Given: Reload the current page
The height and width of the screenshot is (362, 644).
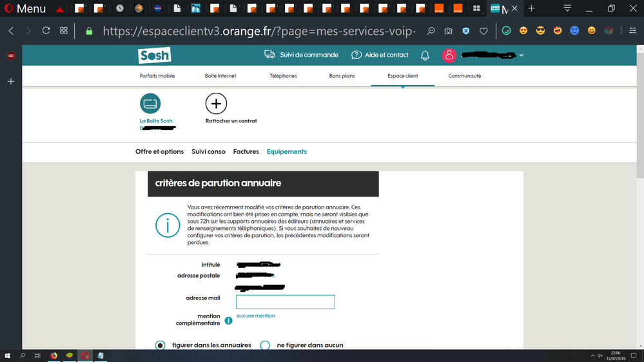Looking at the screenshot, I should (46, 31).
